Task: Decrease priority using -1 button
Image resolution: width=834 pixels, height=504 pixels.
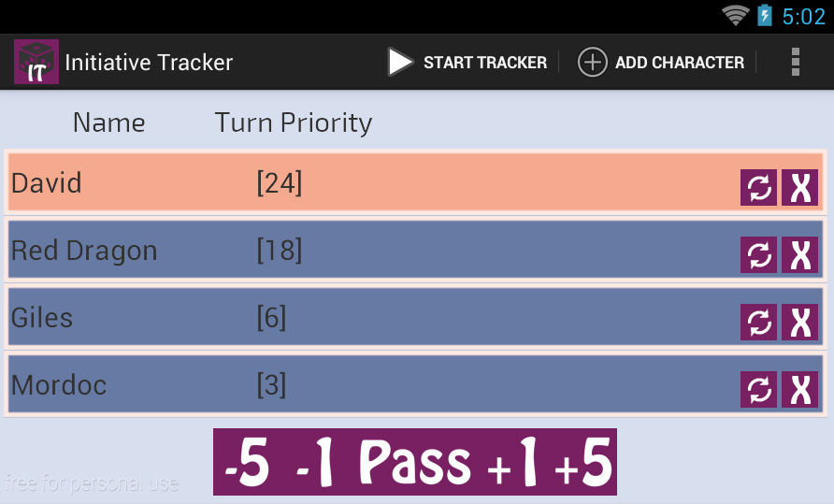Action: pyautogui.click(x=315, y=462)
